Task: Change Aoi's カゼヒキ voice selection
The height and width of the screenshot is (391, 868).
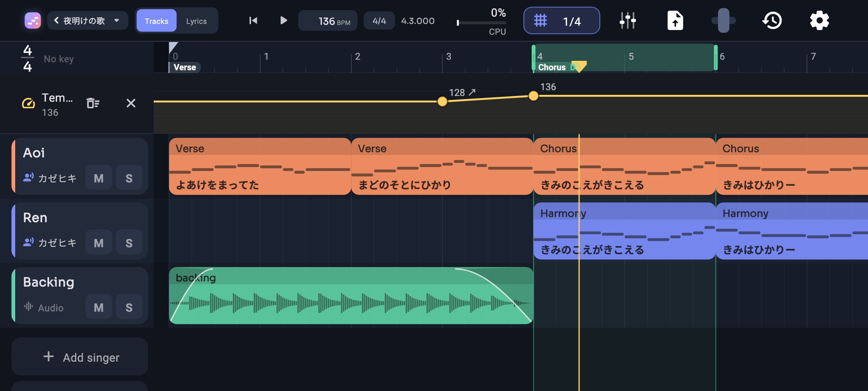Action: (50, 178)
